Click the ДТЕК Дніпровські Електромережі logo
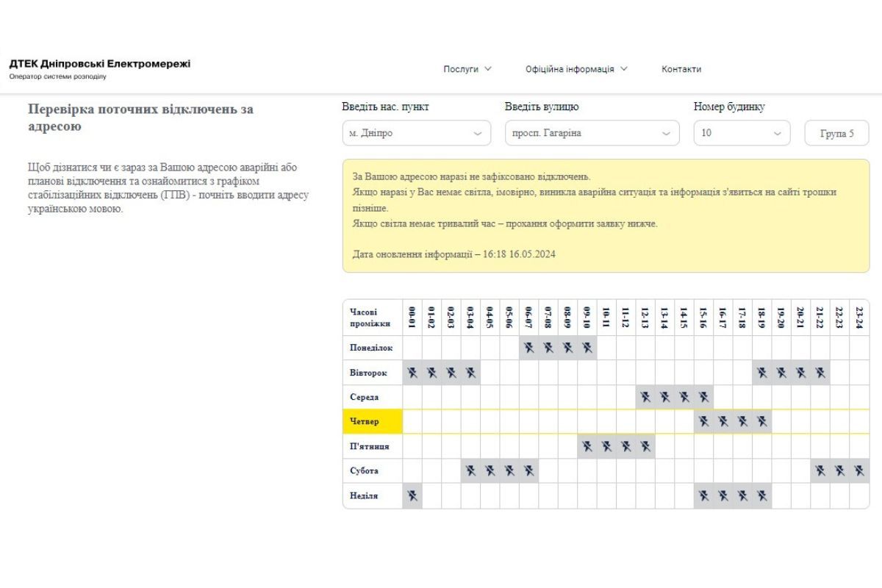The image size is (882, 588). (99, 68)
